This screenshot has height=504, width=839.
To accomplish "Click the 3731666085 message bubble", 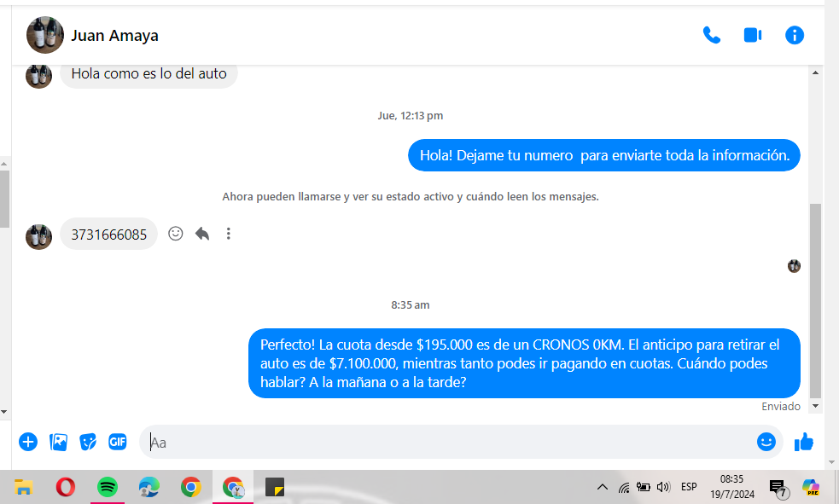I will coord(109,235).
